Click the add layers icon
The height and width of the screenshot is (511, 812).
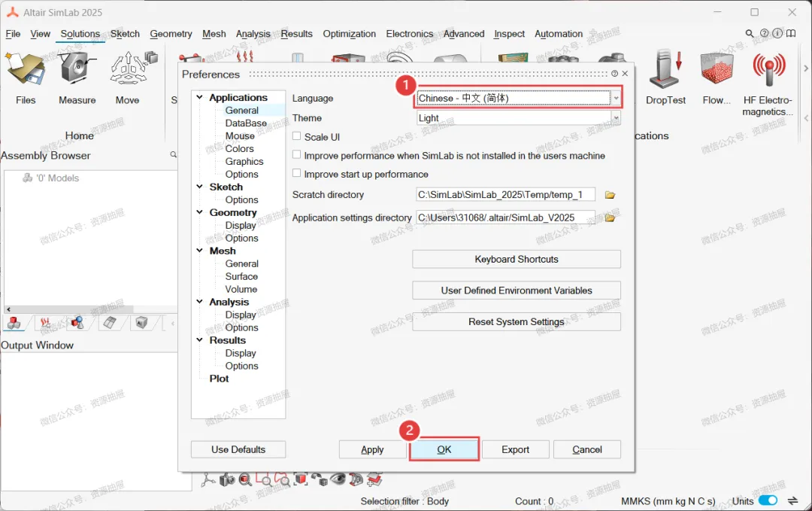374,479
